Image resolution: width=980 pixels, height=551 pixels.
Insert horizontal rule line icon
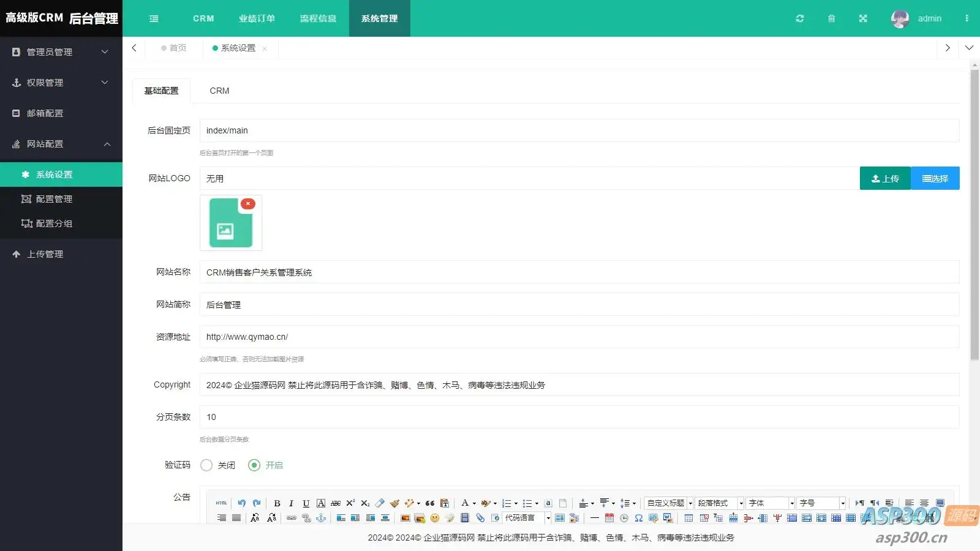tap(595, 518)
